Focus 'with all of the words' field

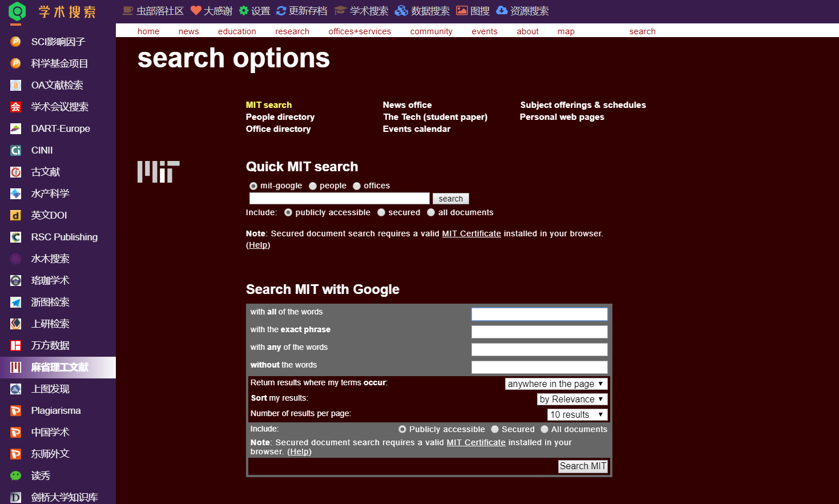539,314
